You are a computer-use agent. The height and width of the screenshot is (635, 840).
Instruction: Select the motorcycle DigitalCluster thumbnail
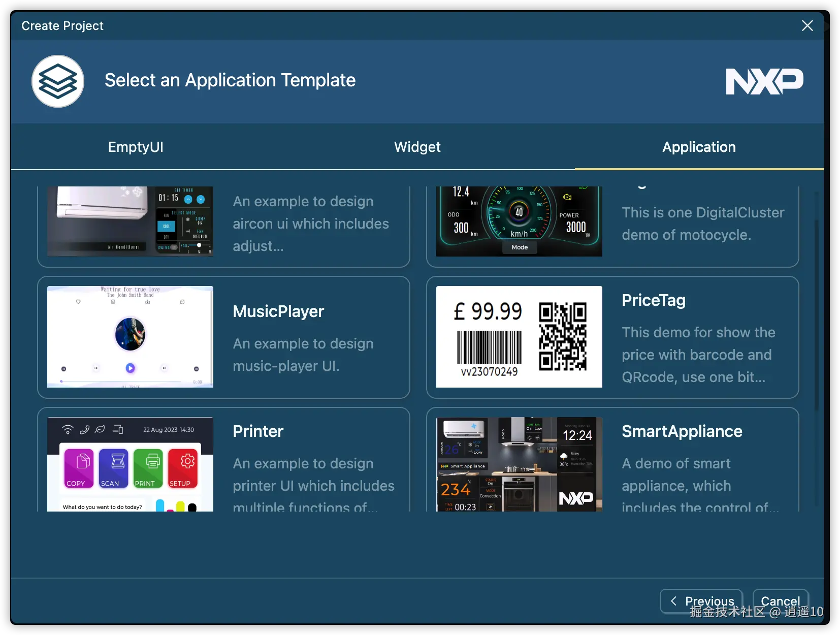(x=519, y=221)
